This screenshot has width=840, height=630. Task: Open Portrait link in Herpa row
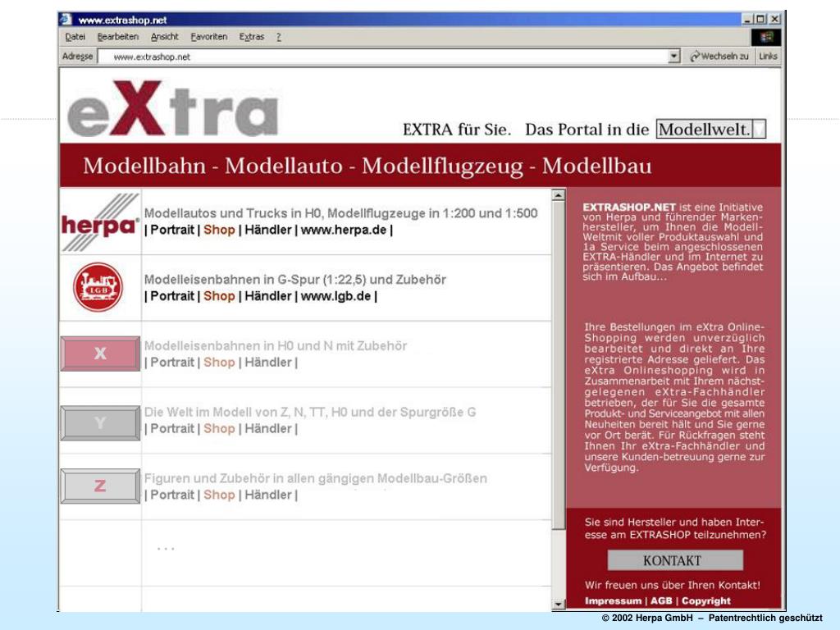(172, 230)
